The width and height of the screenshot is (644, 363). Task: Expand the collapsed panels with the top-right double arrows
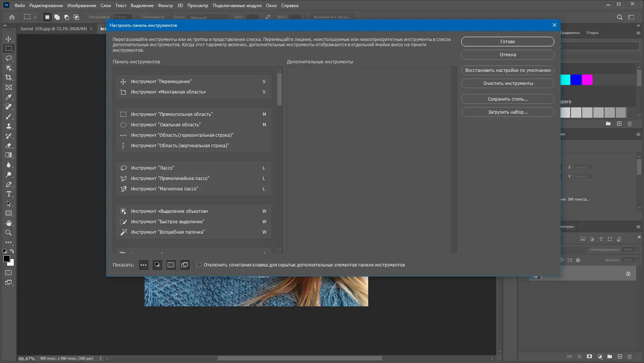pyautogui.click(x=638, y=25)
